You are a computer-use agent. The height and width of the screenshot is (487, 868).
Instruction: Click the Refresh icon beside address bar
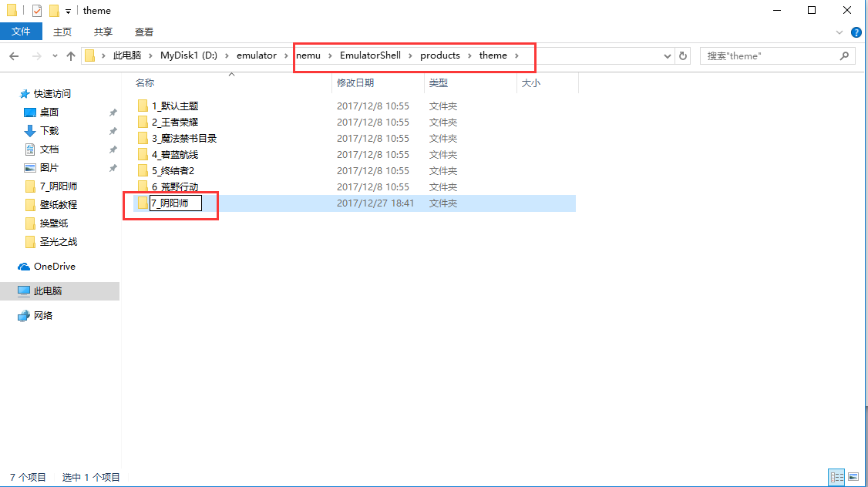coord(682,55)
